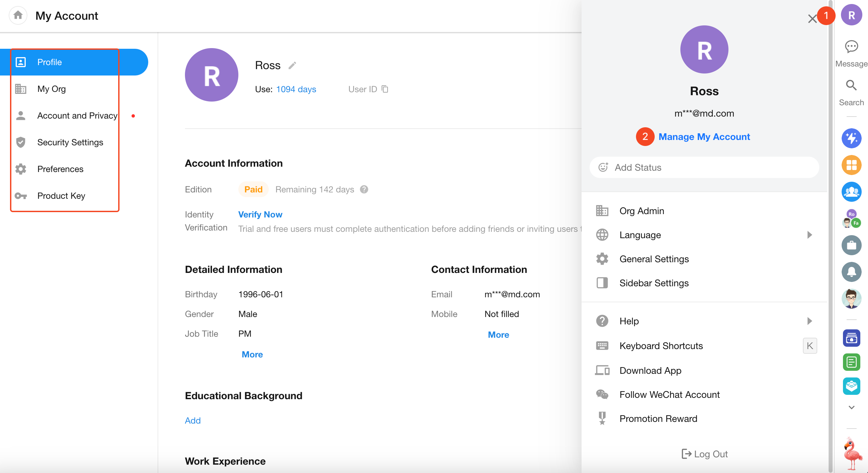Click the Add Status input field
This screenshot has height=473, width=868.
tap(704, 168)
